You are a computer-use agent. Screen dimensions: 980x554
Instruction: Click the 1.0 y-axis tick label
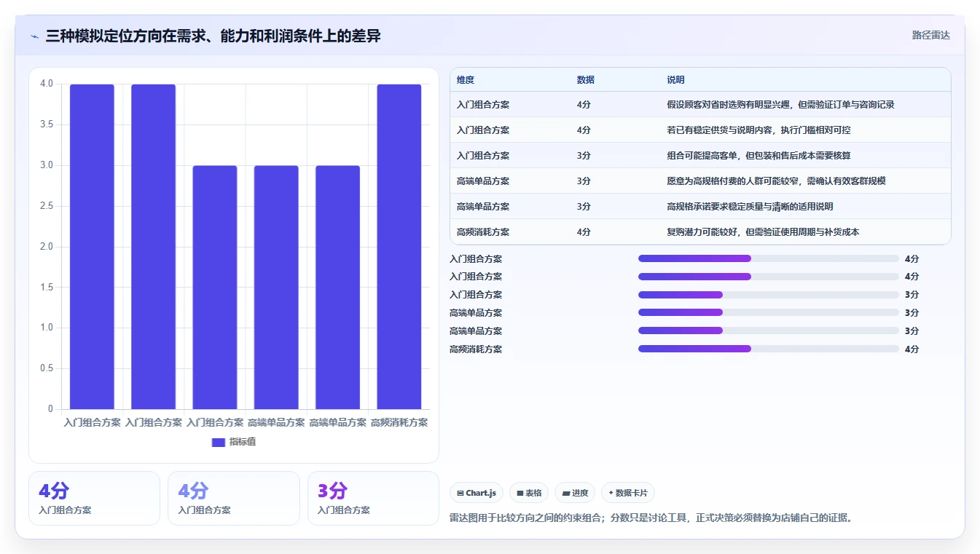(x=47, y=328)
